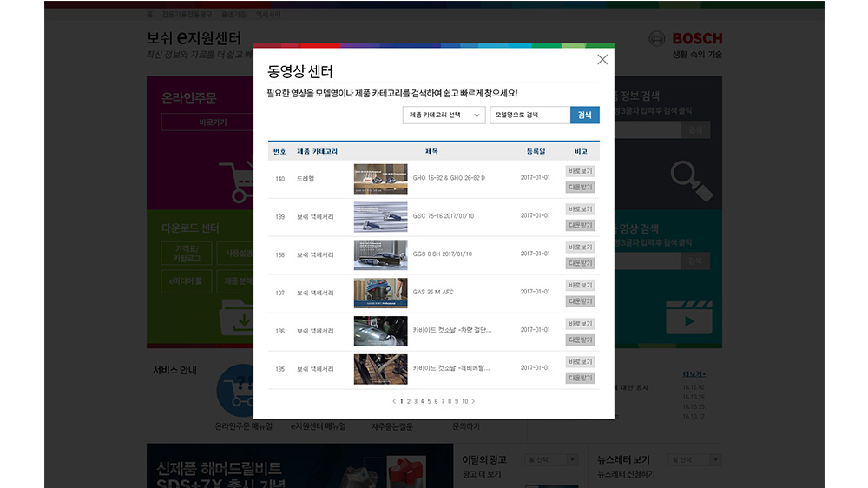
Task: Click the 더보기+ link in the notice list
Action: click(x=694, y=374)
